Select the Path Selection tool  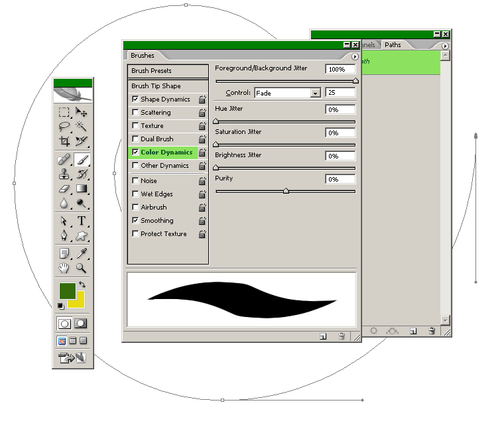64,221
